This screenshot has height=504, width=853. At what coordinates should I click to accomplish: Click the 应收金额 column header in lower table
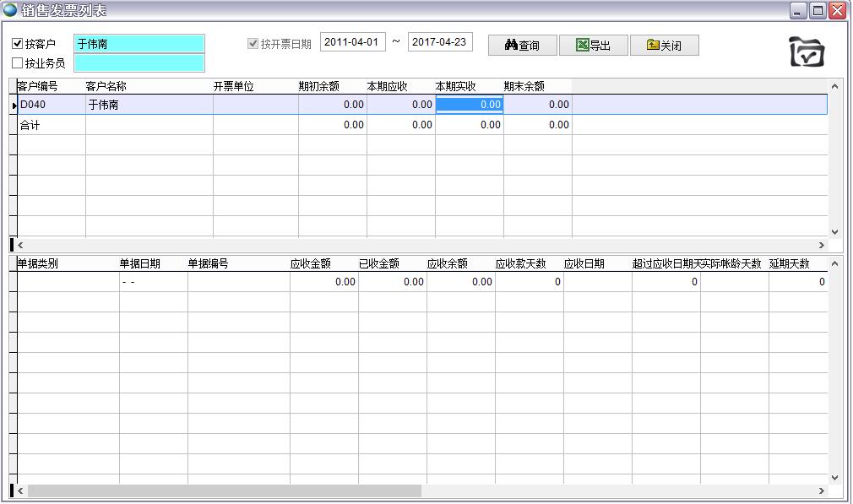tap(311, 263)
